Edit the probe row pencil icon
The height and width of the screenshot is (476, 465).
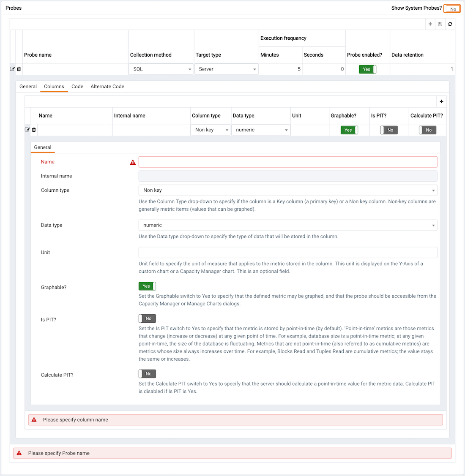click(12, 69)
